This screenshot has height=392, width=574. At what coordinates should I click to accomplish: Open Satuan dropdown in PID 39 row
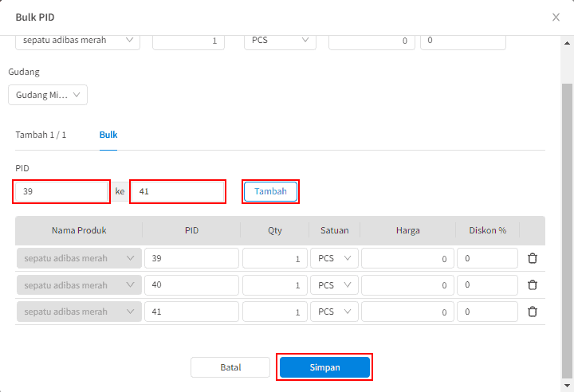click(334, 258)
